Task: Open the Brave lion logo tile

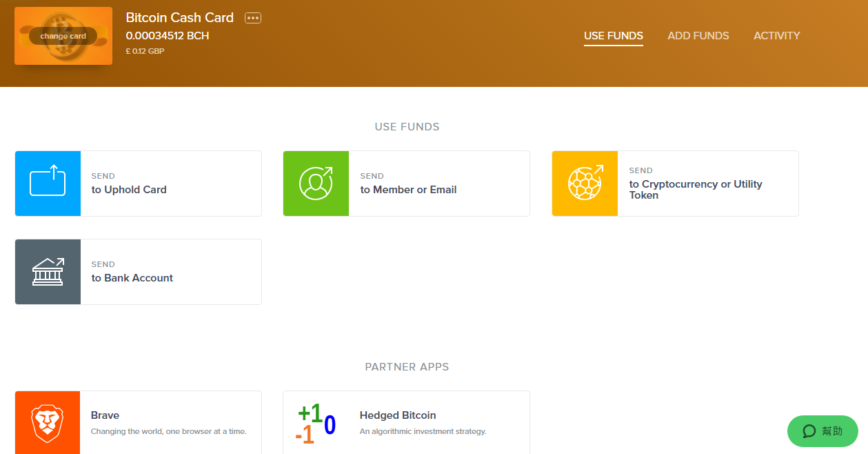Action: pyautogui.click(x=48, y=423)
